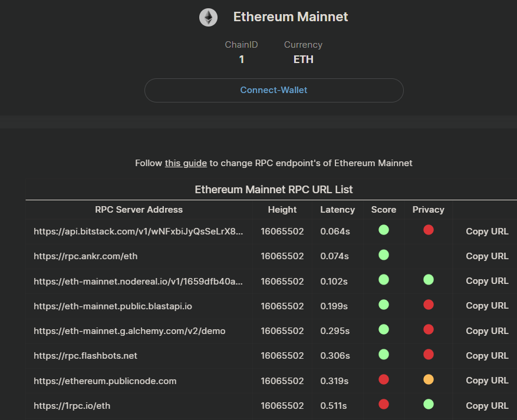Click the Connect-Wallet button
517x420 pixels.
tap(274, 90)
